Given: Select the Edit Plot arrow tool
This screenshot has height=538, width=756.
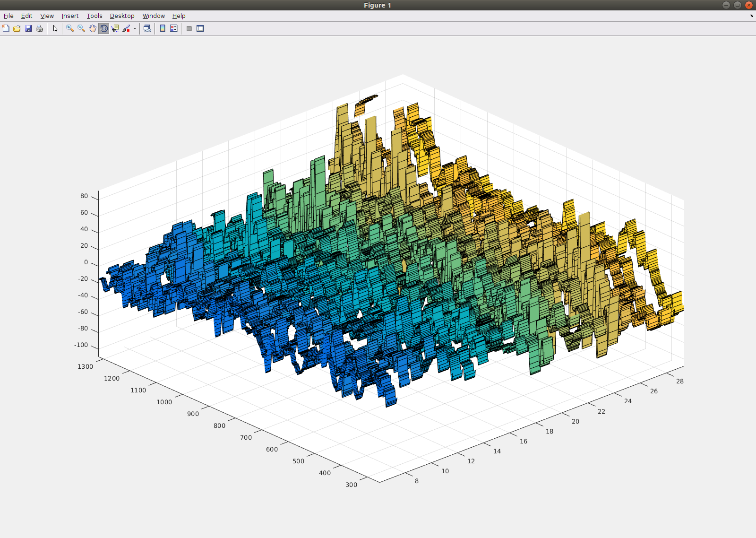Looking at the screenshot, I should (x=55, y=28).
